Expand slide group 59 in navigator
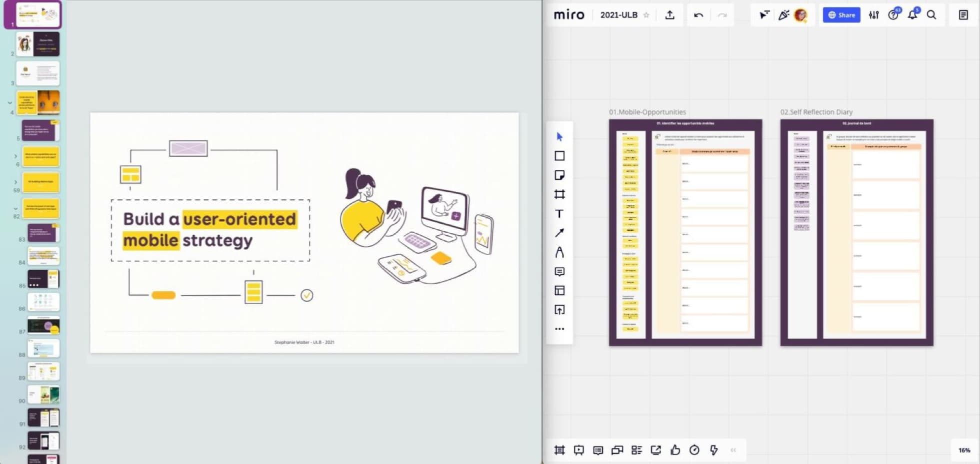The width and height of the screenshot is (980, 464). (15, 182)
